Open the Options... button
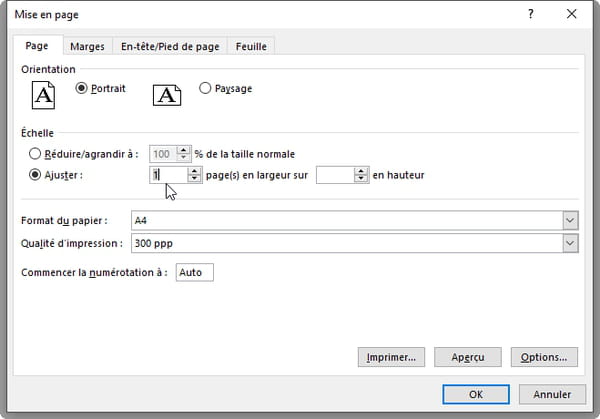This screenshot has width=600, height=419. (544, 357)
